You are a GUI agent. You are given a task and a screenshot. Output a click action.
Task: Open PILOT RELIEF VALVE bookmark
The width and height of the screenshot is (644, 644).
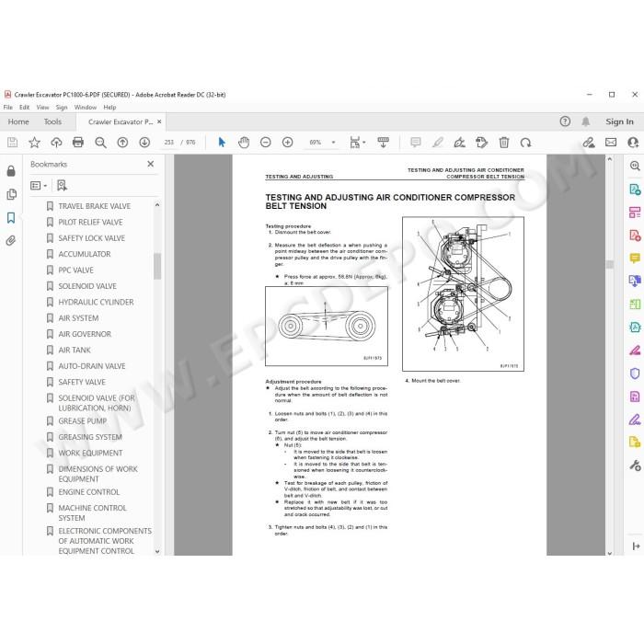coord(90,223)
